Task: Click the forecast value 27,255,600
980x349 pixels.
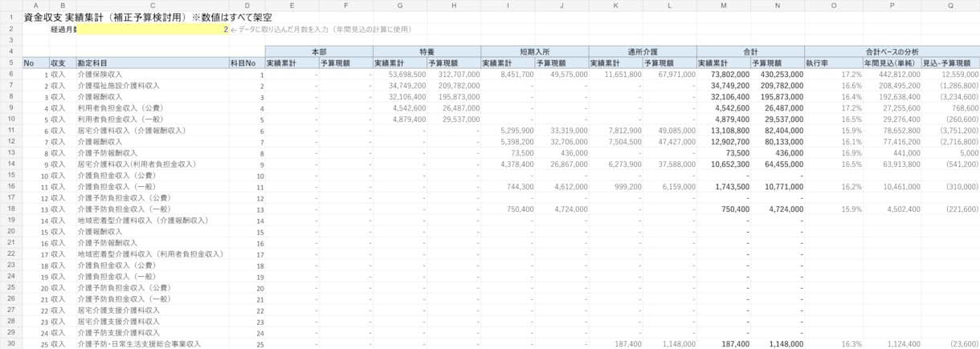Action: [901, 108]
